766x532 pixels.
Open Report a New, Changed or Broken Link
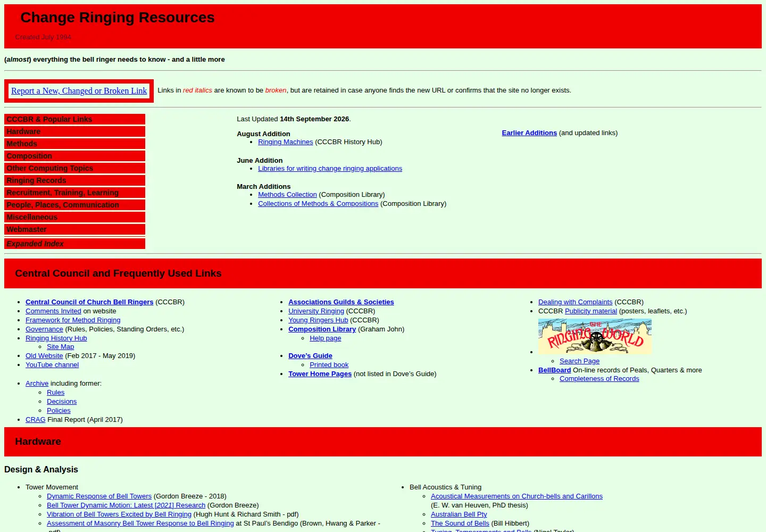click(x=79, y=91)
